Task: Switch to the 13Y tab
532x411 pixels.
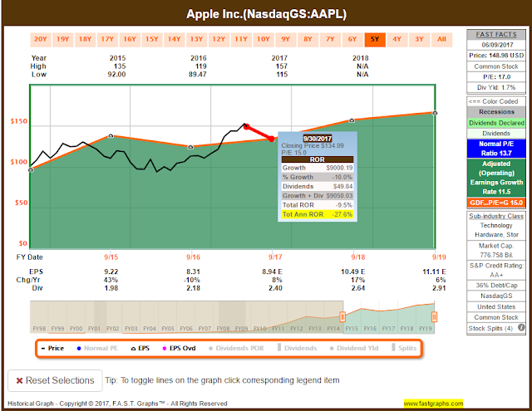Action: [196, 39]
